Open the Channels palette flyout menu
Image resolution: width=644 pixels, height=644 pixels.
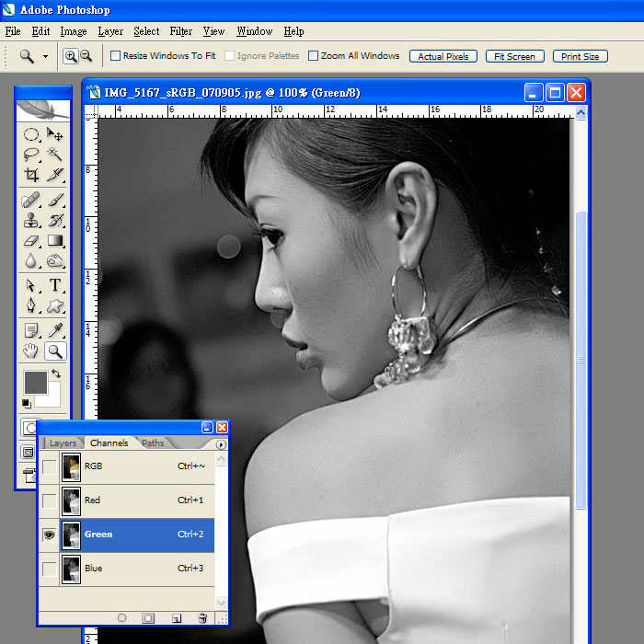point(221,444)
